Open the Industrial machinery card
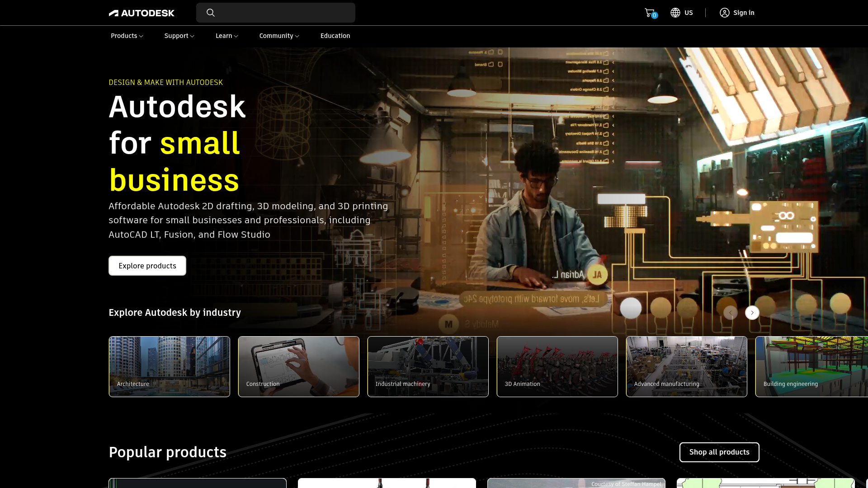868x488 pixels. (x=428, y=367)
